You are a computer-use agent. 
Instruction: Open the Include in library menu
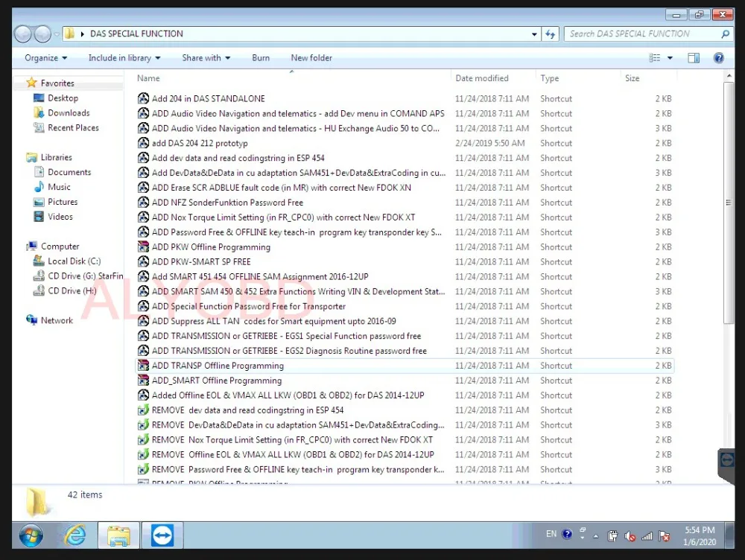(x=124, y=58)
